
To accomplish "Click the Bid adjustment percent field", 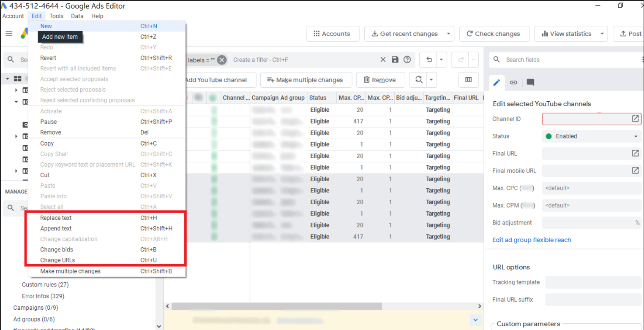I will [x=592, y=222].
